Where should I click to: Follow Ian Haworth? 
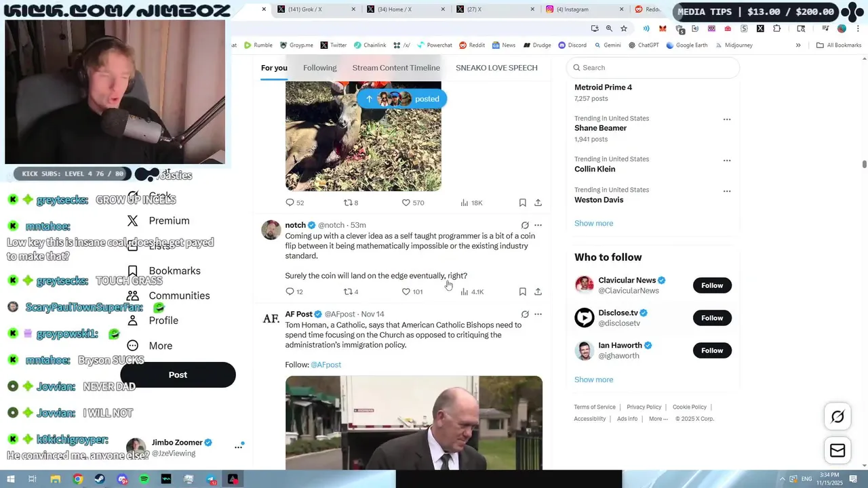(712, 350)
